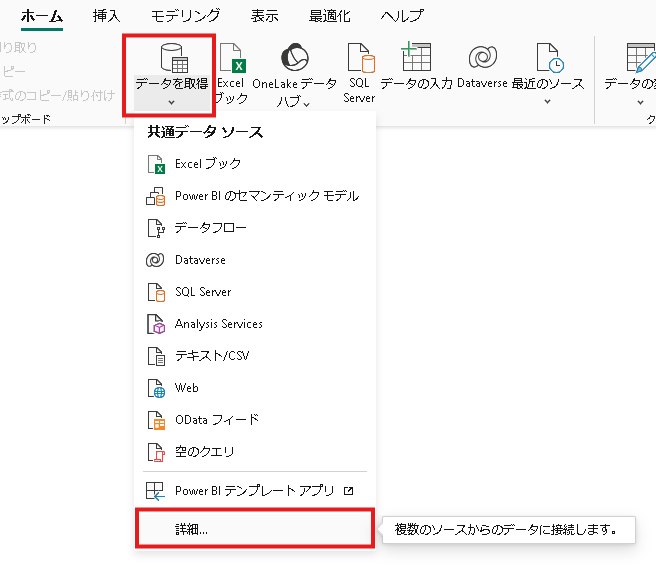Open the ホーム ribbon tab
Screen dimensions: 656x573
pyautogui.click(x=42, y=16)
